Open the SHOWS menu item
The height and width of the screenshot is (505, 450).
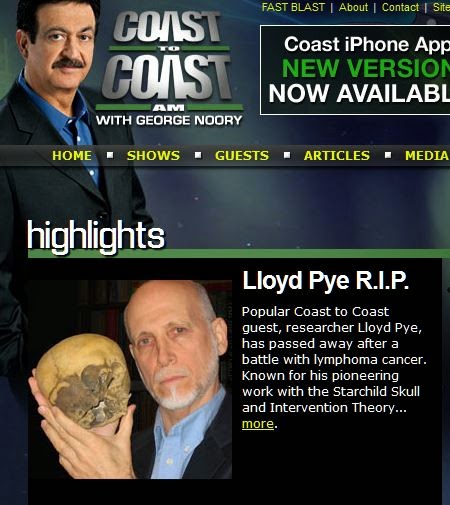(153, 156)
